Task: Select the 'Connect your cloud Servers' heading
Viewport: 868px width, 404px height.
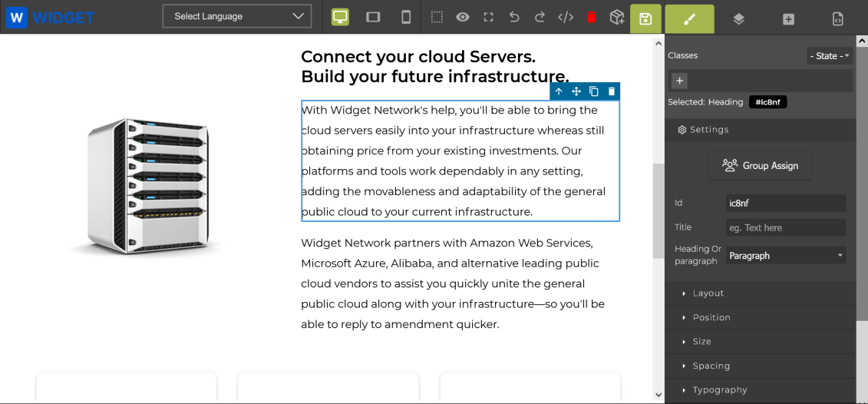Action: (434, 67)
